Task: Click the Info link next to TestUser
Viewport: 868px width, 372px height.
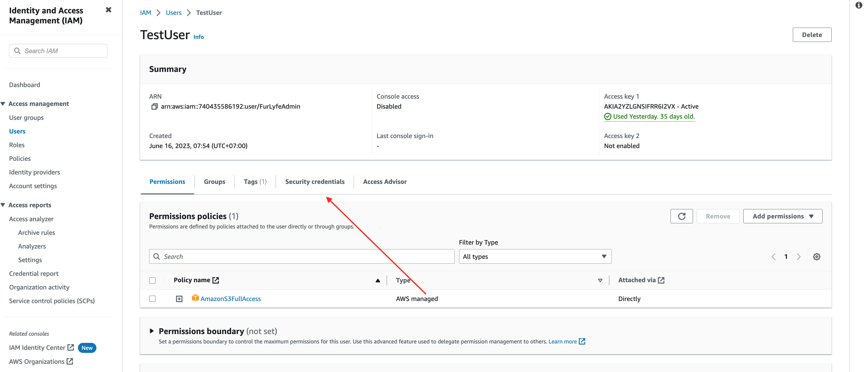Action: (198, 37)
